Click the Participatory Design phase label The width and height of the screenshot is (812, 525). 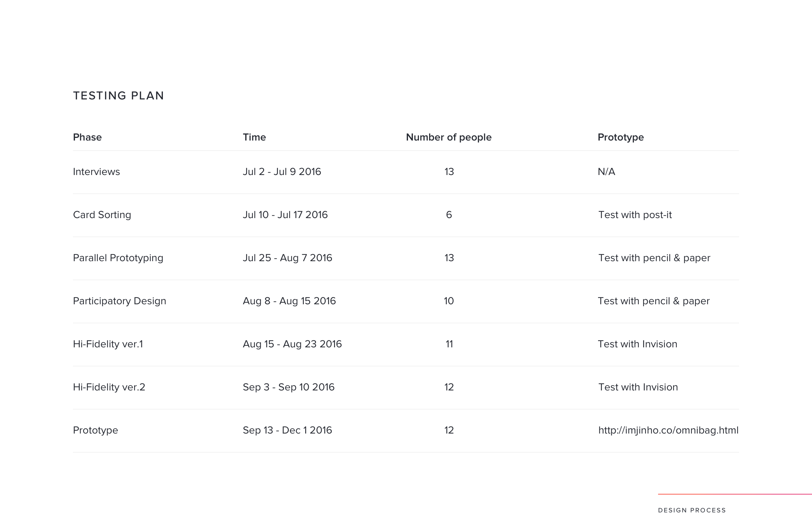[x=119, y=301]
